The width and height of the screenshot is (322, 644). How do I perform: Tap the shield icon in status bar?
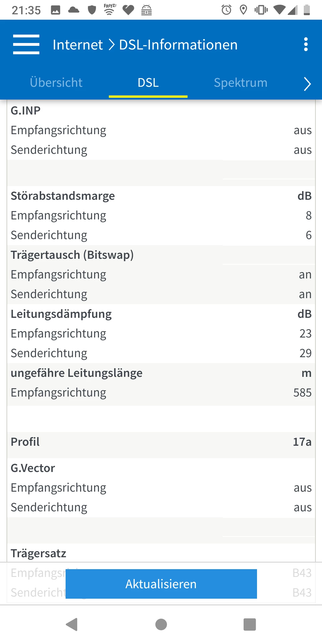(92, 10)
